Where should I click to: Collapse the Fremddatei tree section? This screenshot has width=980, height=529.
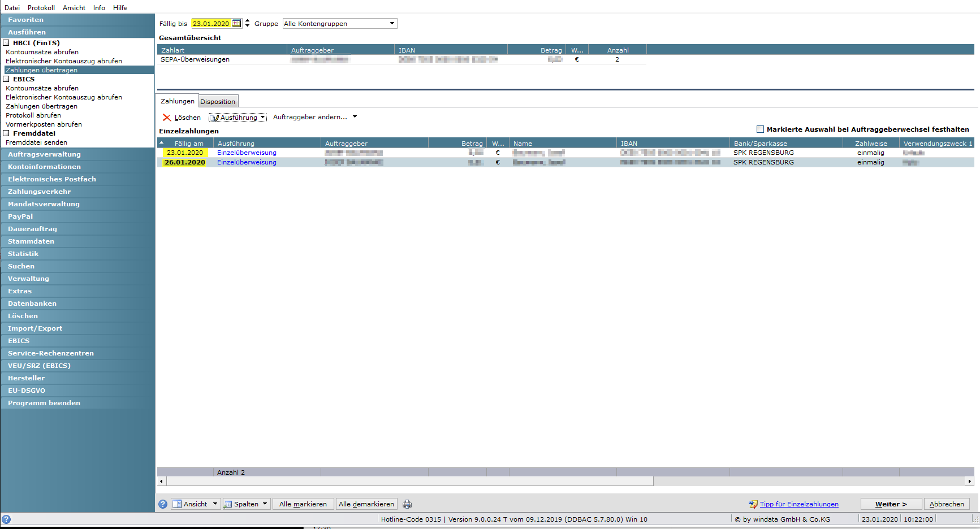pos(6,133)
